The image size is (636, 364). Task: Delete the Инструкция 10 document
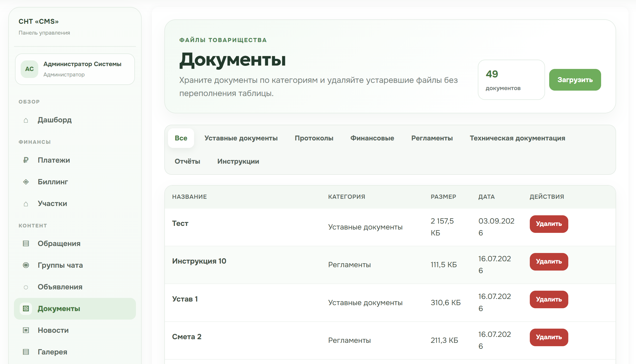(x=549, y=262)
